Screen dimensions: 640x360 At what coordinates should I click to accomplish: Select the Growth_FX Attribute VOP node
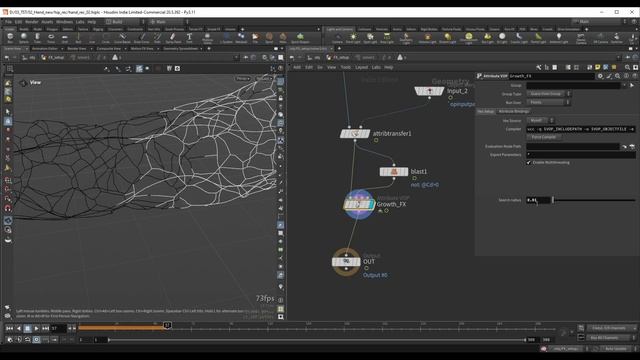tap(359, 204)
